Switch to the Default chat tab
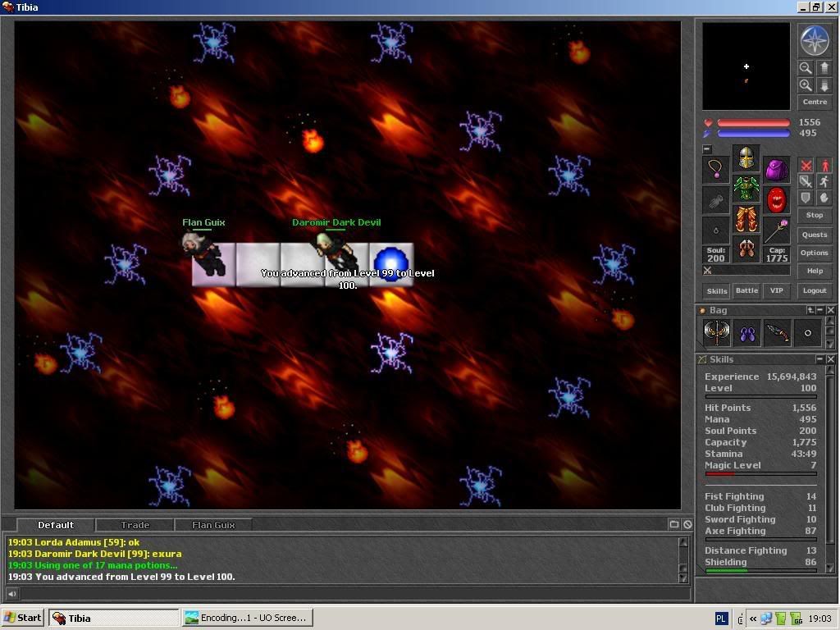The image size is (840, 630). 56,525
